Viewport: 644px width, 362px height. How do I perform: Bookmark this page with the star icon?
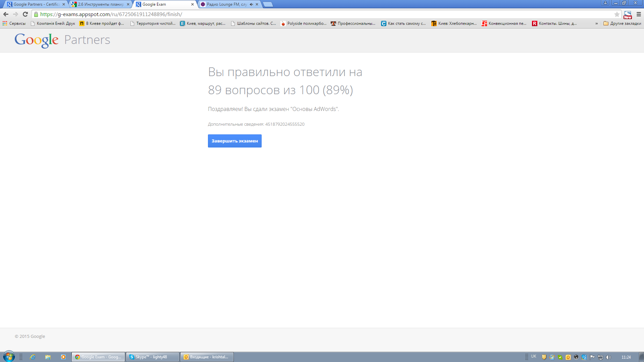pos(617,14)
